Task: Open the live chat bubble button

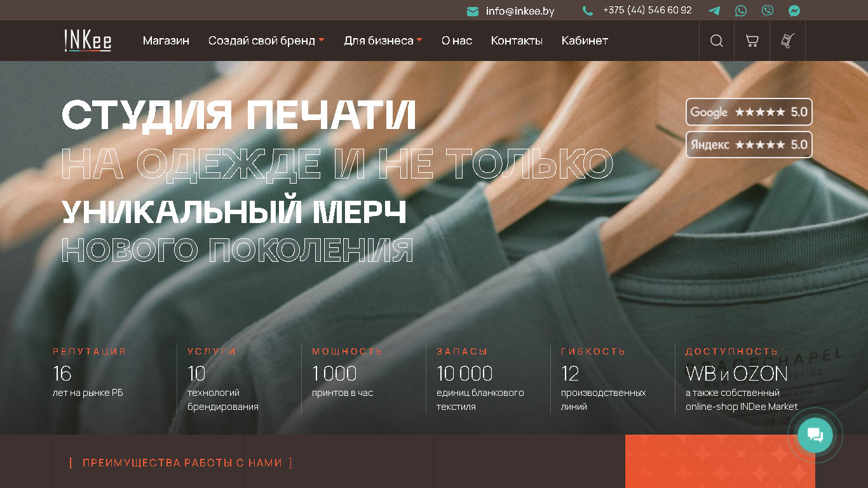Action: [x=815, y=435]
